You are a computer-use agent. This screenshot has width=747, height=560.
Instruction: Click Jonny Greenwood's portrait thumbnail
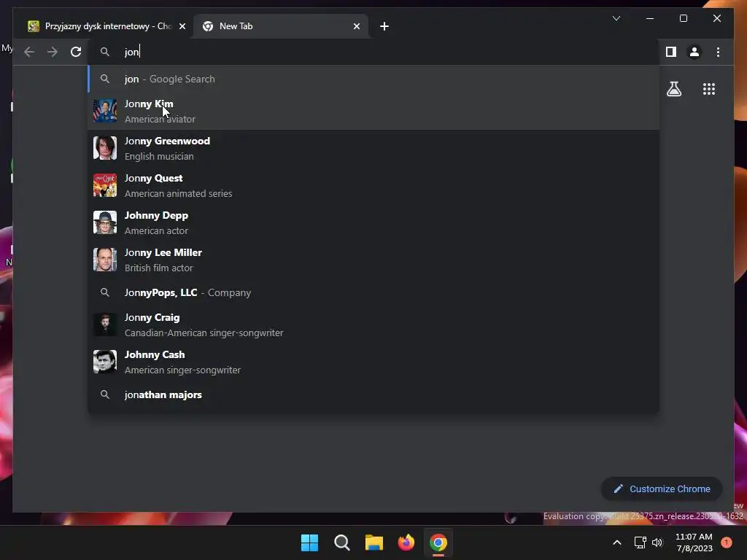(105, 148)
